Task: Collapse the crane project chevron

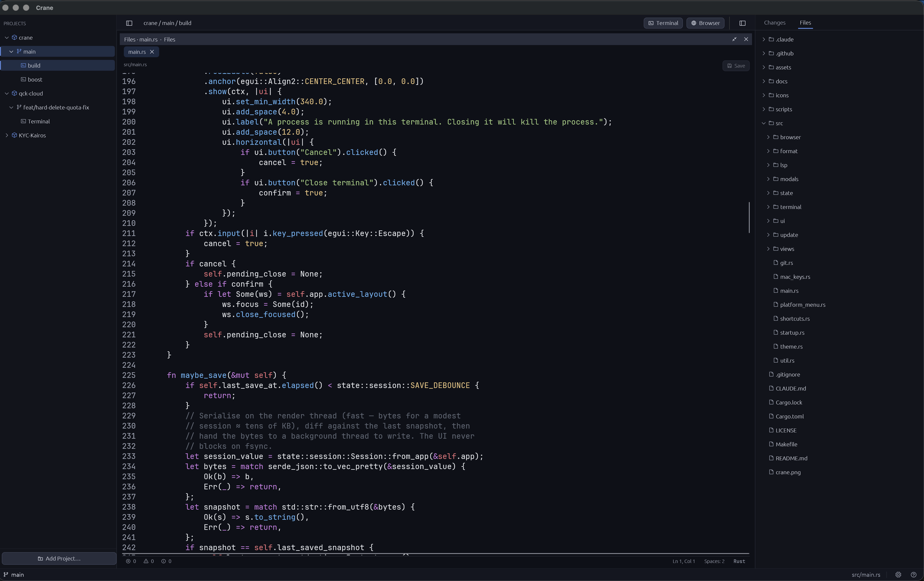Action: (7, 38)
